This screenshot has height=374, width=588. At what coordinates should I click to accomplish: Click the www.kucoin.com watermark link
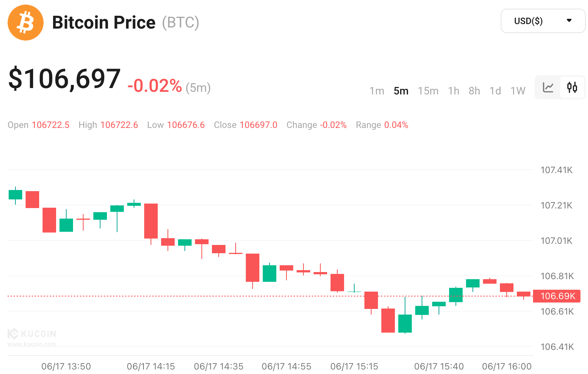(x=32, y=344)
